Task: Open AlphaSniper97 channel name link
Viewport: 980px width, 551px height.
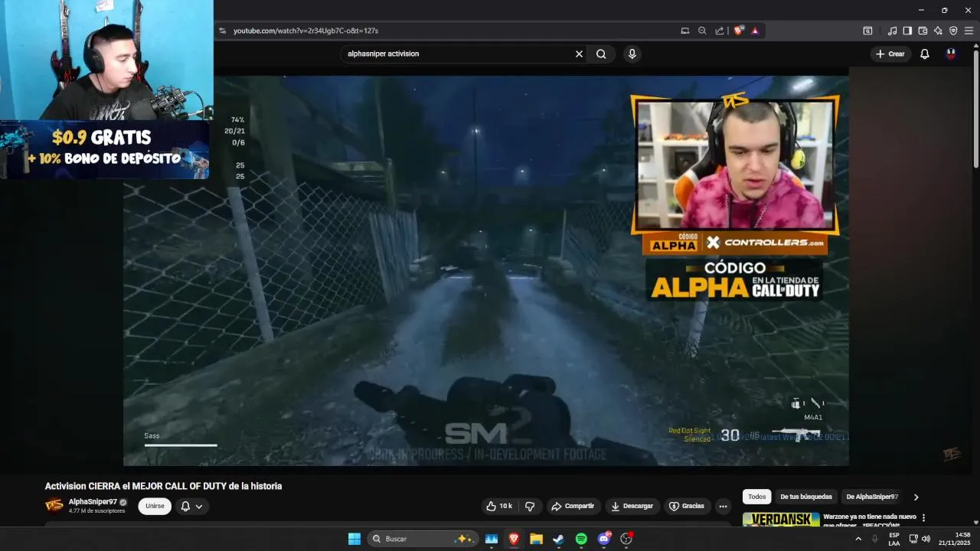Action: click(93, 502)
